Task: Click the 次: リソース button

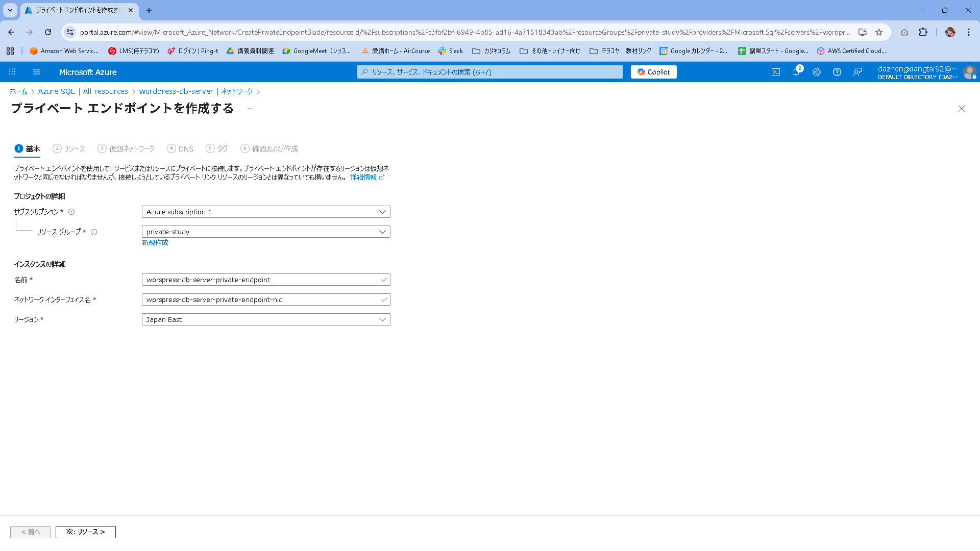Action: (x=86, y=532)
